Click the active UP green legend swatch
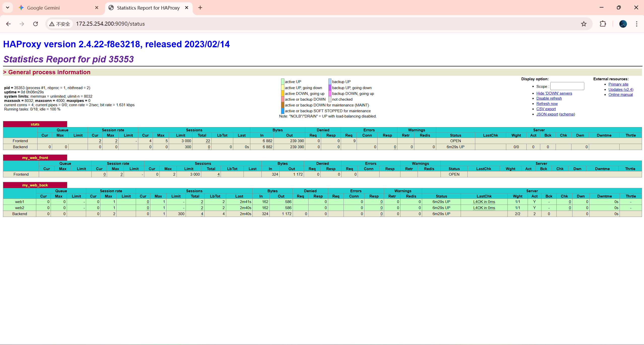 click(x=283, y=82)
